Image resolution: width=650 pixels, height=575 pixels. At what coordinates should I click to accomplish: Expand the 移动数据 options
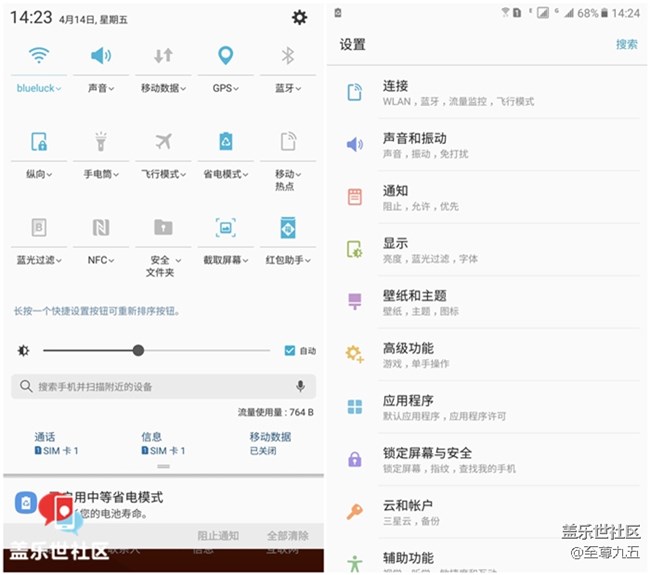163,88
